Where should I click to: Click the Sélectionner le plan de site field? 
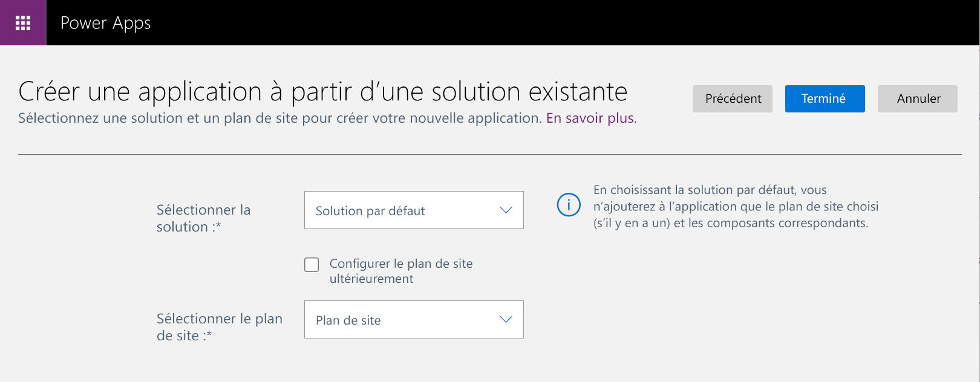414,319
